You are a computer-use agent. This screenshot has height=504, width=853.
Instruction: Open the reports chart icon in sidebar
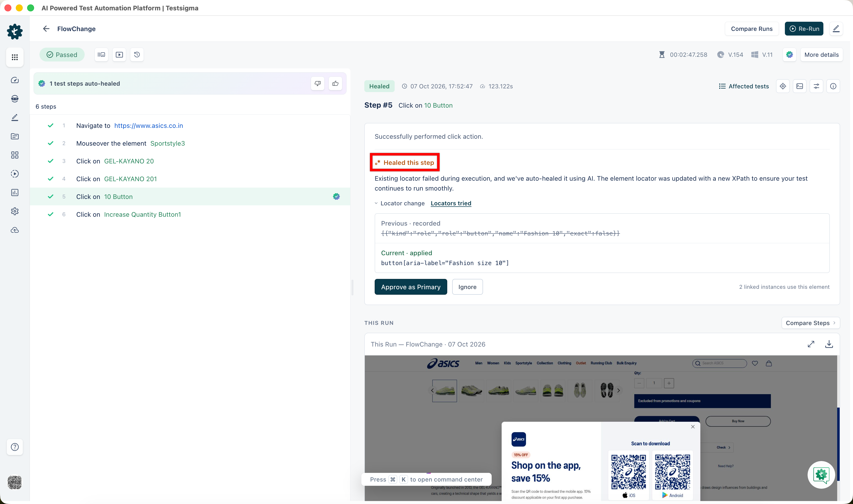pos(15,193)
